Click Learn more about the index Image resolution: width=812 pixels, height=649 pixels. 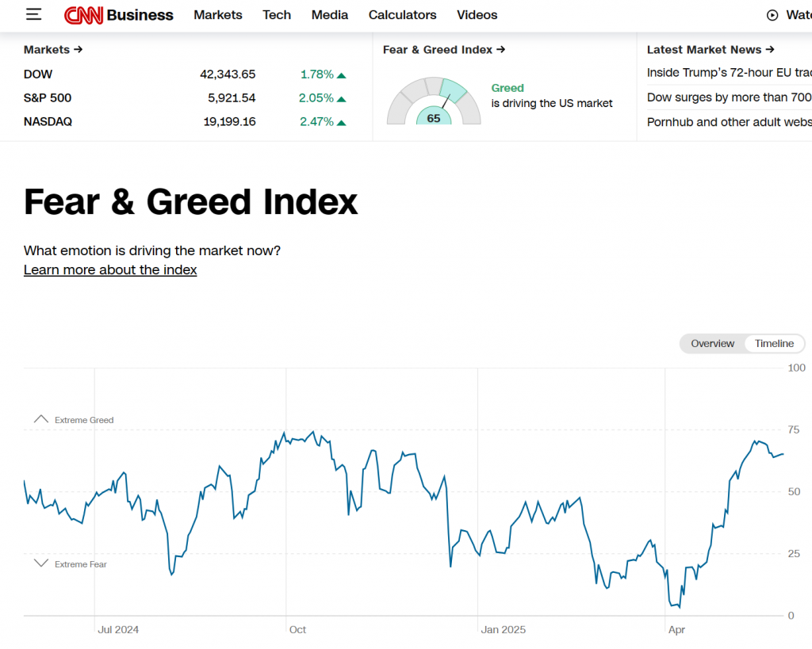pyautogui.click(x=110, y=270)
